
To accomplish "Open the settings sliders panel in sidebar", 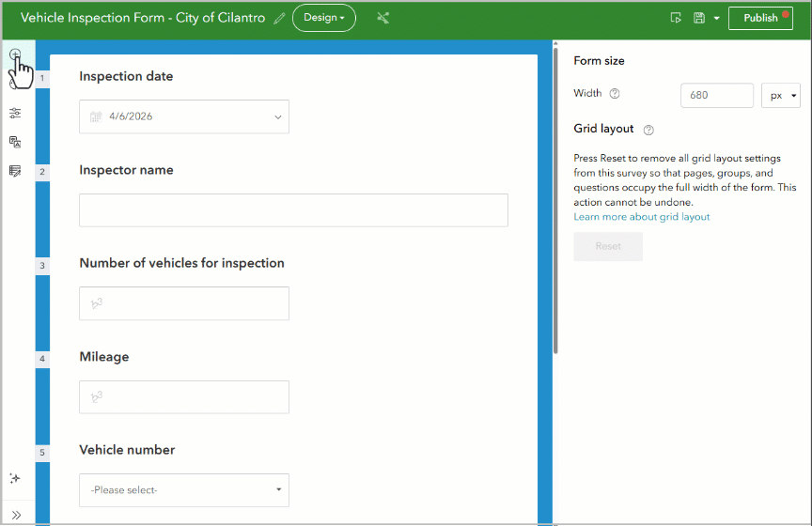I will [15, 113].
